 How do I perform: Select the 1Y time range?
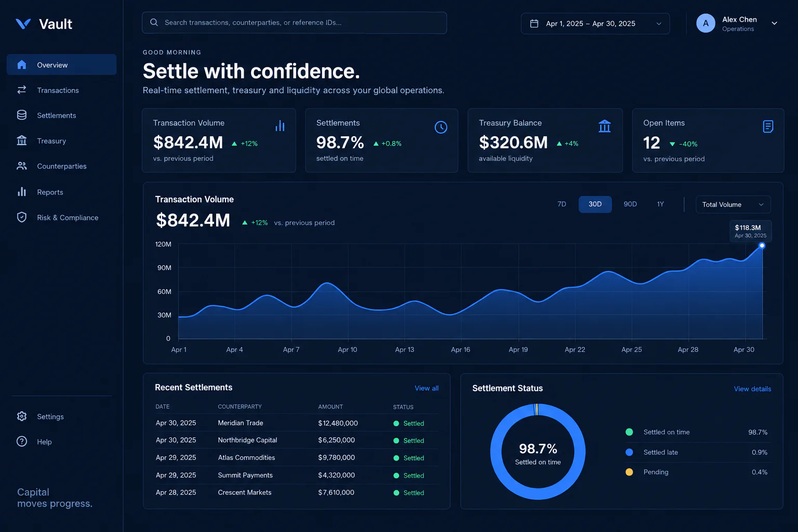[x=660, y=204]
